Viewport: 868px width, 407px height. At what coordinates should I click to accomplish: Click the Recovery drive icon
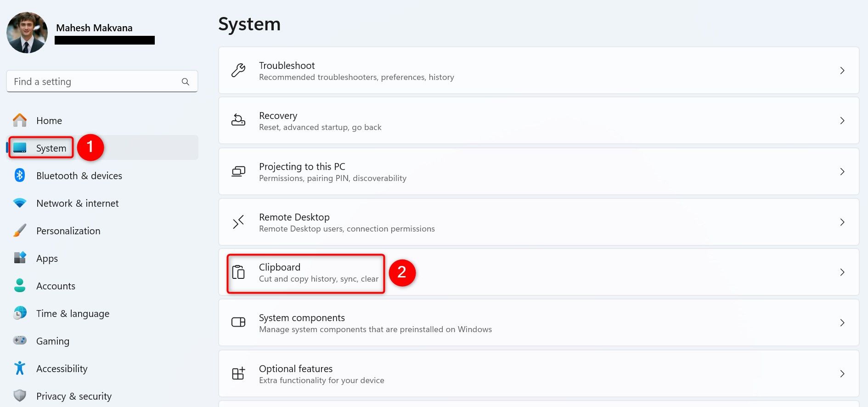click(x=238, y=121)
